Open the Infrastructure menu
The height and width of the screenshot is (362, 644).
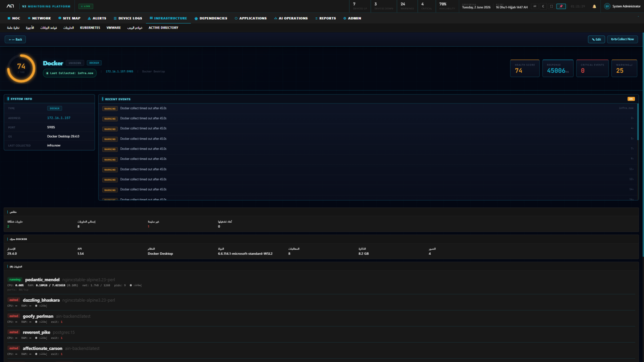tap(168, 18)
